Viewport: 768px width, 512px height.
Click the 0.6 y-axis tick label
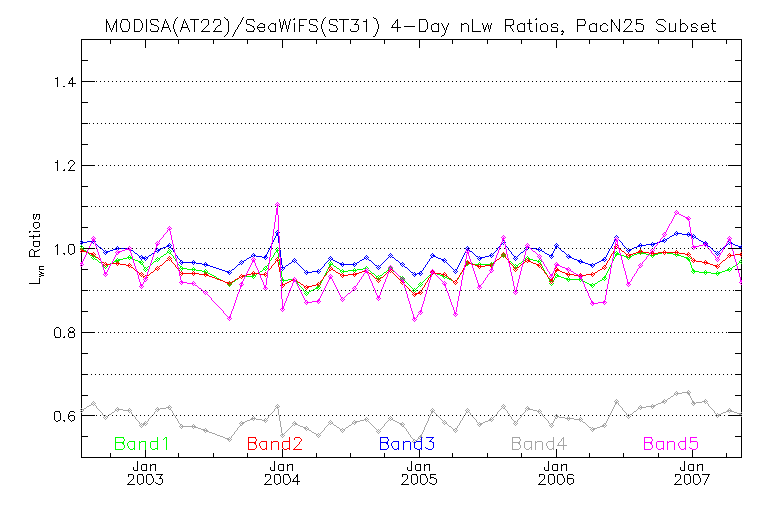click(x=65, y=416)
